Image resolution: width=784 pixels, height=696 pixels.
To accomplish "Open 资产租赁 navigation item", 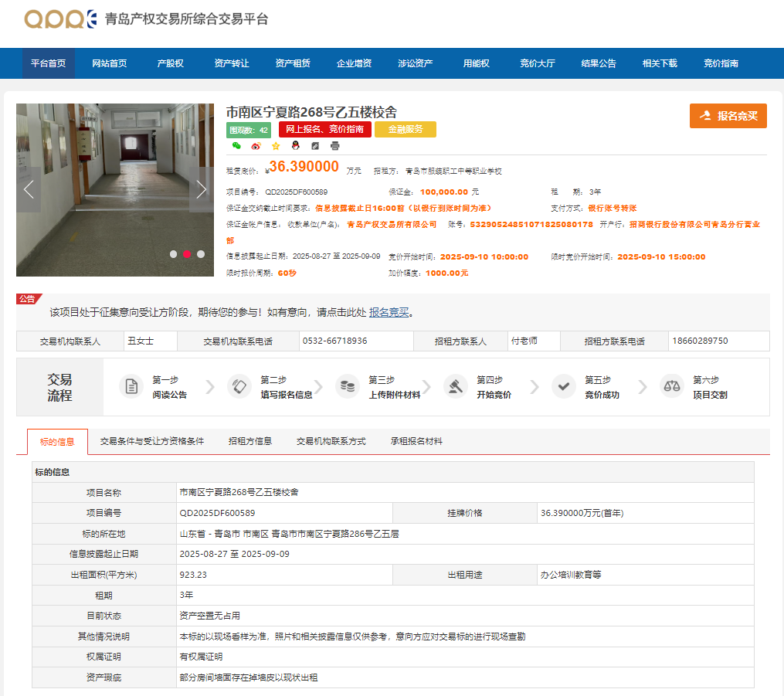I will [x=293, y=63].
